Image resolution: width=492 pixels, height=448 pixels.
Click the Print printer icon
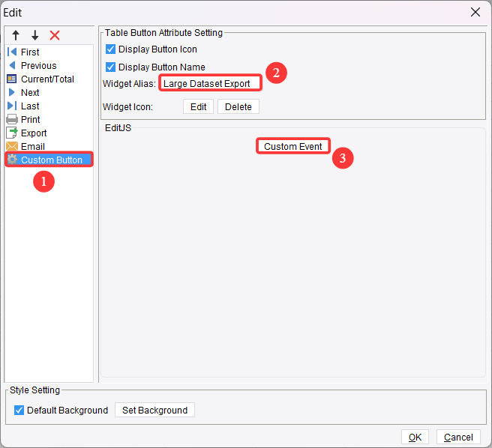point(12,119)
